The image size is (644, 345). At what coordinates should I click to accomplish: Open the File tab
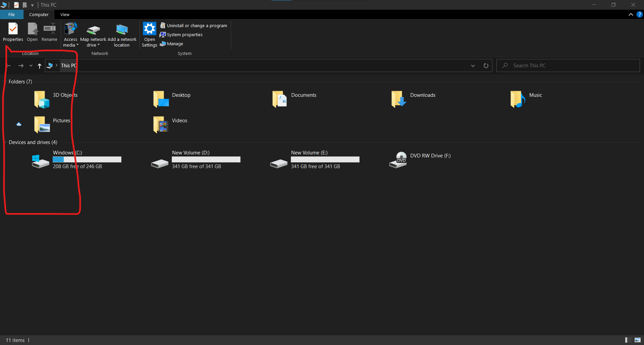(x=12, y=15)
